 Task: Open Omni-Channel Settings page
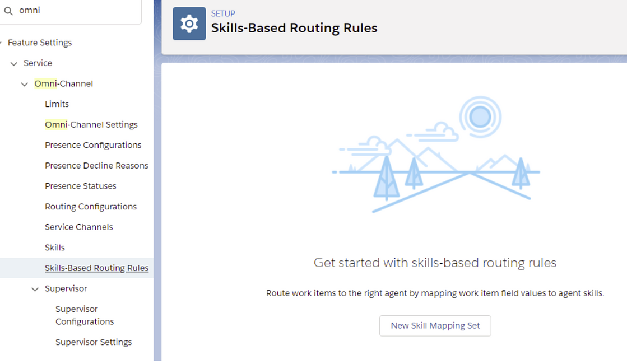(x=91, y=124)
